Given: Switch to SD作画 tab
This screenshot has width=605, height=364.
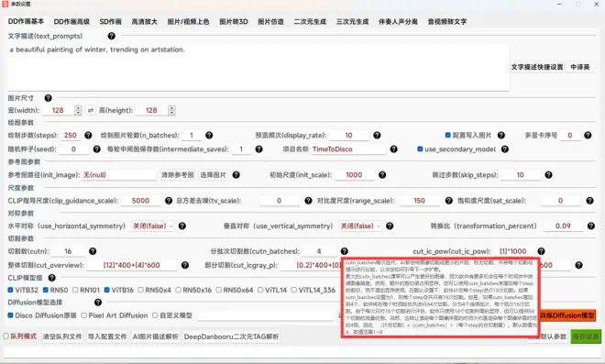Looking at the screenshot, I should pyautogui.click(x=110, y=22).
